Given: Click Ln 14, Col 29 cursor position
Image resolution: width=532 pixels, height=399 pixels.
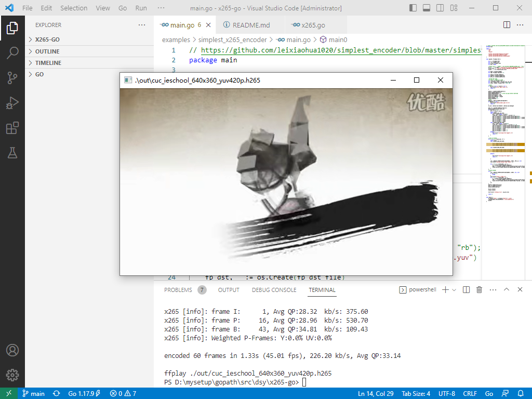Looking at the screenshot, I should coord(376,394).
